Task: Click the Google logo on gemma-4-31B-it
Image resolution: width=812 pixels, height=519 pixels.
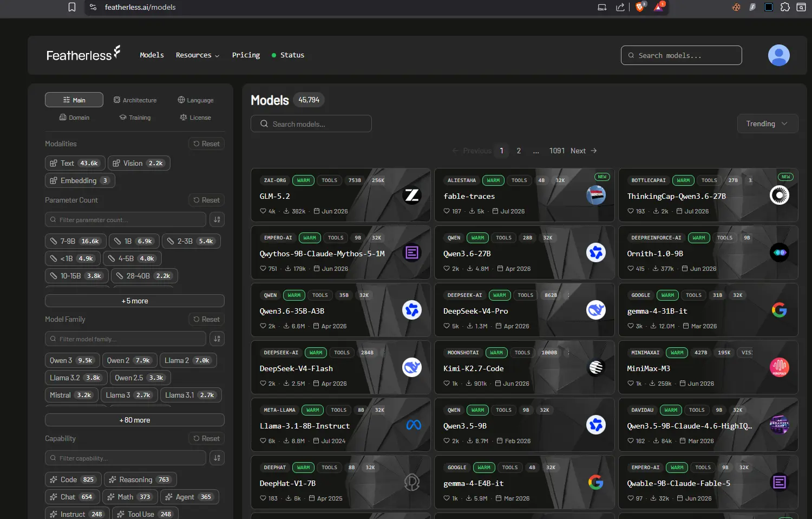Action: tap(779, 310)
